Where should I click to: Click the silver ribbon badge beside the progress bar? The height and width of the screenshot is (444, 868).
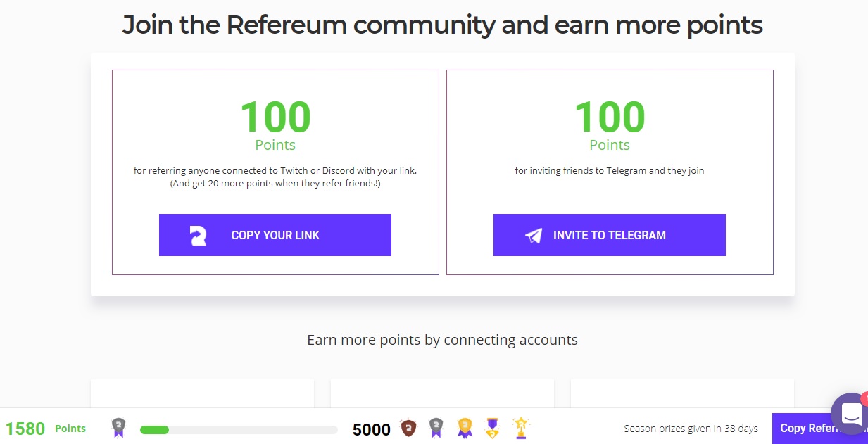click(x=118, y=428)
